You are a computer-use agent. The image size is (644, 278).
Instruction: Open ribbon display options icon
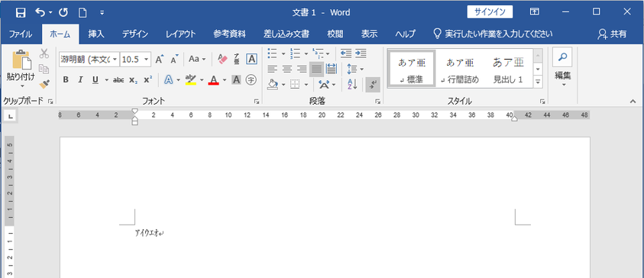click(x=534, y=12)
